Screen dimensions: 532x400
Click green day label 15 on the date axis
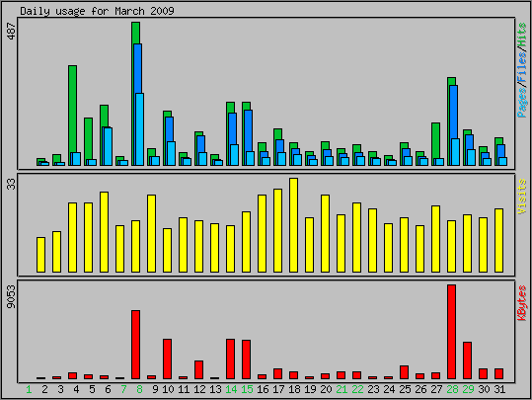247,389
